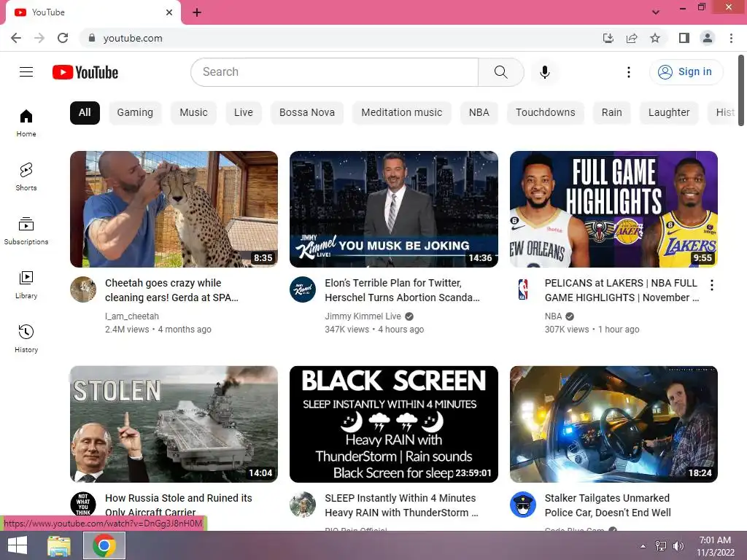This screenshot has width=747, height=560.
Task: Select the Rain filter chip
Action: click(612, 113)
